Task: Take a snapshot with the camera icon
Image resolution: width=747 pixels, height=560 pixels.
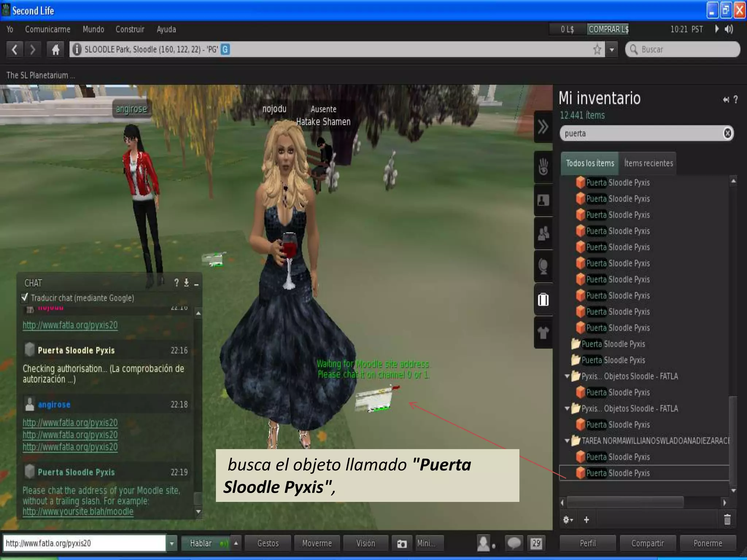Action: coord(402,544)
